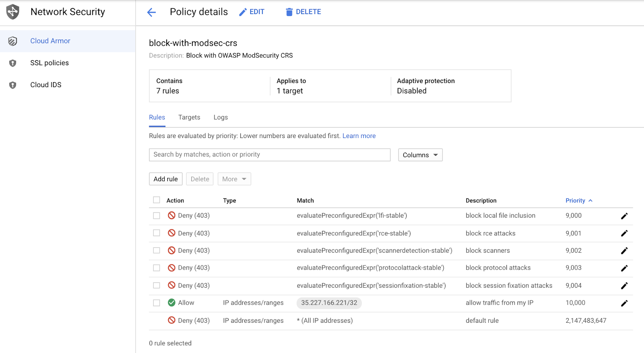This screenshot has height=353, width=644.
Task: Click edit pencil for block scanners rule
Action: pyautogui.click(x=624, y=251)
